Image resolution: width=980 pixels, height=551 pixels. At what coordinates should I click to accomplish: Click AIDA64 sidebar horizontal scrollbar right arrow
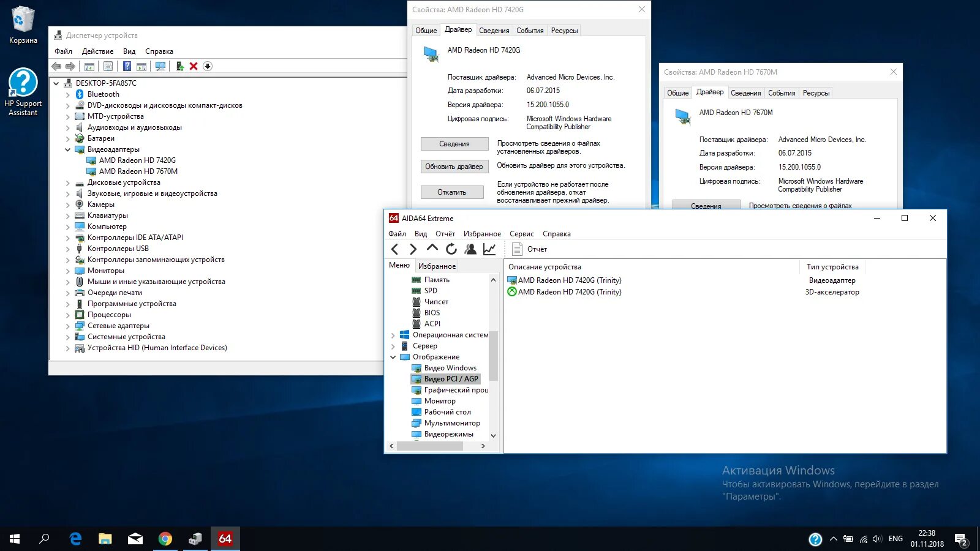pos(483,446)
